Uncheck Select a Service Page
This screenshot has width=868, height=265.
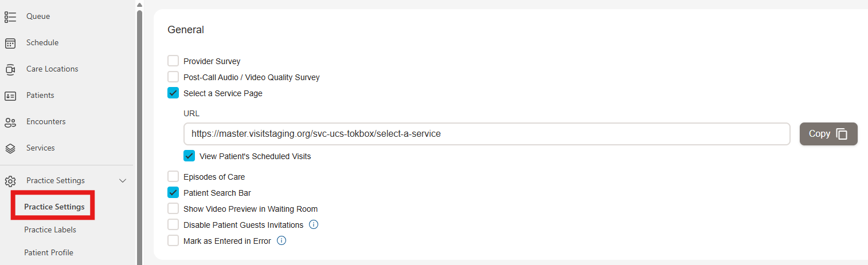coord(173,93)
